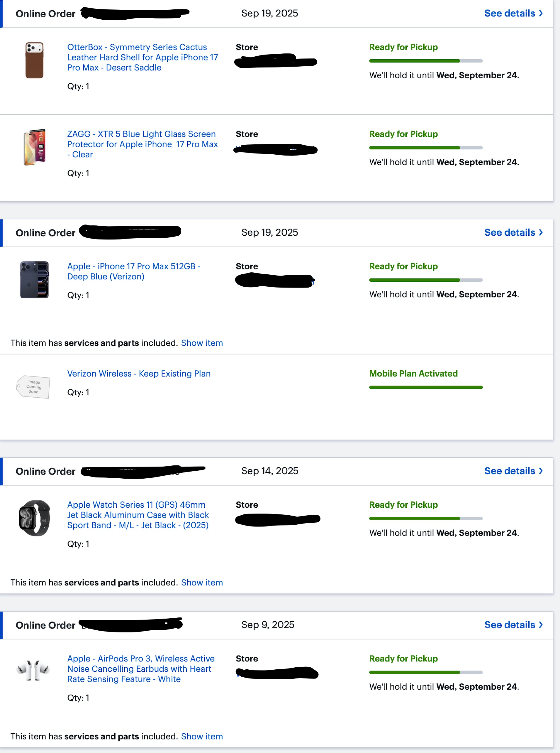Open the Verizon Wireless Keep Existing Plan link
Image resolution: width=560 pixels, height=753 pixels.
(139, 374)
